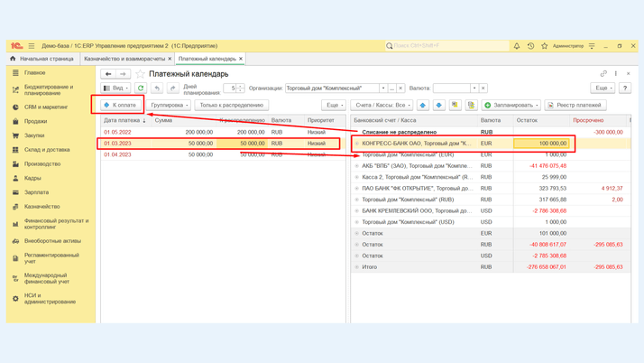644x363 pixels.
Task: Click the back navigation arrow
Action: click(x=108, y=74)
